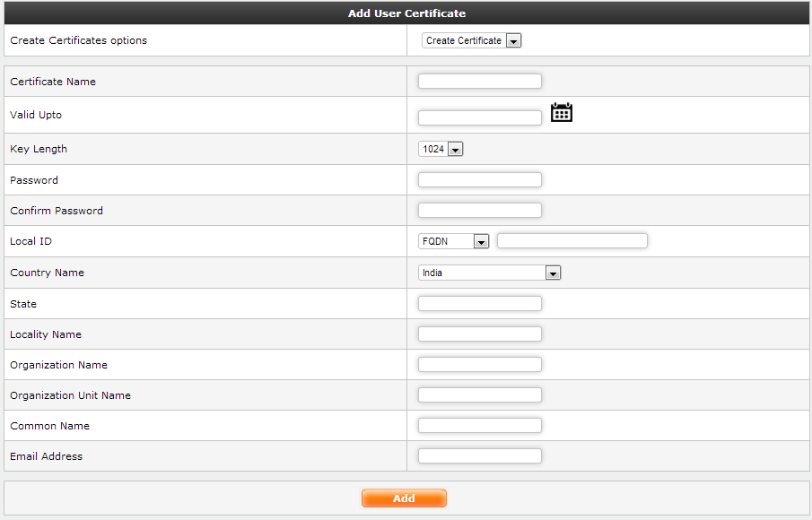Click the Local ID value text box

click(572, 241)
